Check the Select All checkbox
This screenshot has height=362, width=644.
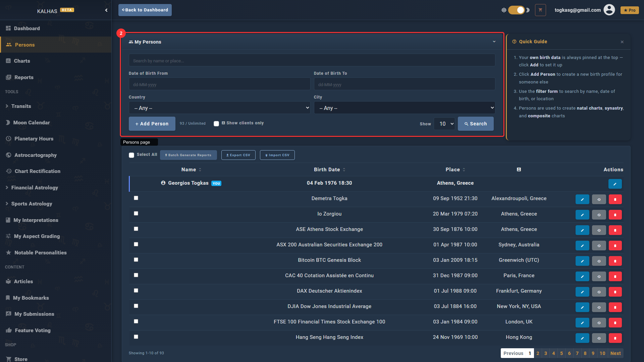[x=131, y=155]
